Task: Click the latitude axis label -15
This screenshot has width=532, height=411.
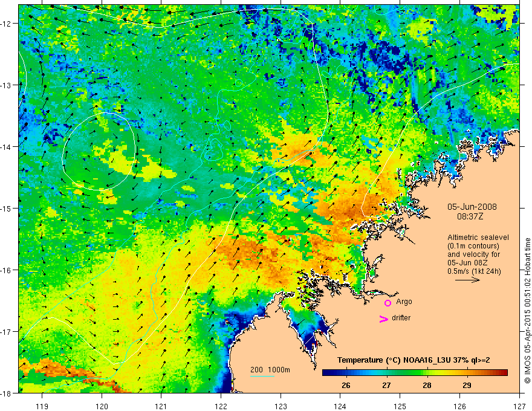Action: coord(7,208)
